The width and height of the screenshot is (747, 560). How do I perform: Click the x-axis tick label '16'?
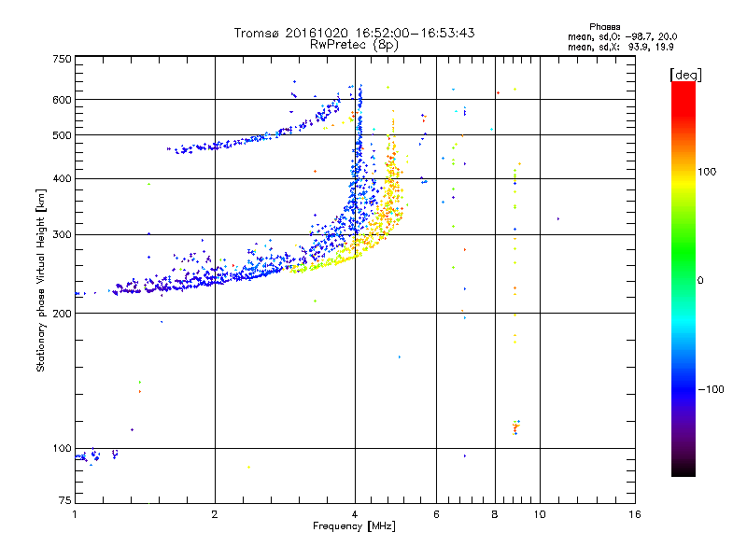635,514
